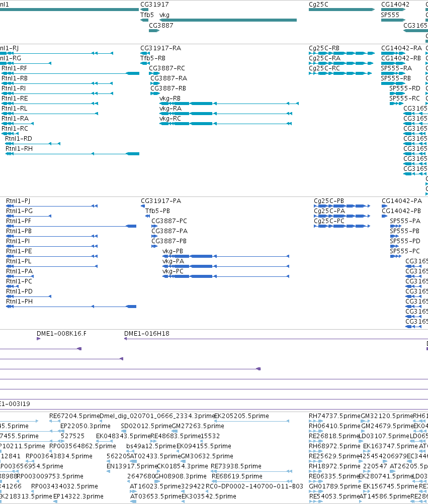Click the Cg25C gene feature label
Image resolution: width=428 pixels, height=504 pixels.
[318, 5]
